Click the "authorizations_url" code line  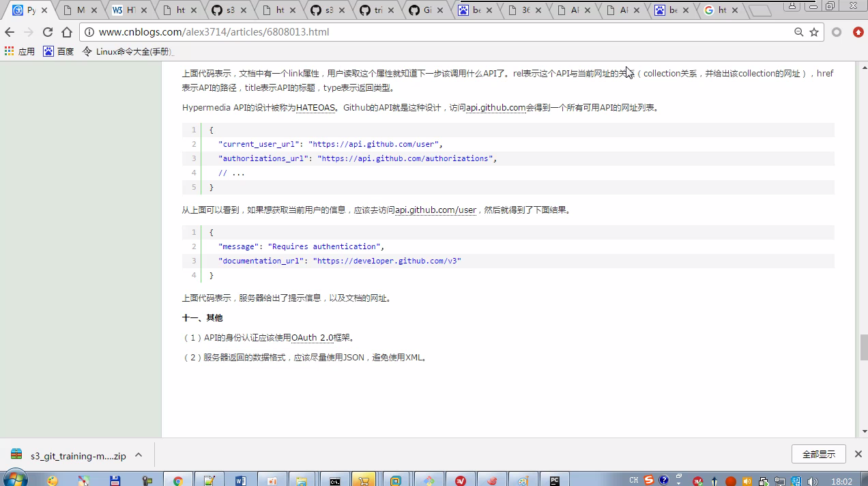pyautogui.click(x=358, y=158)
